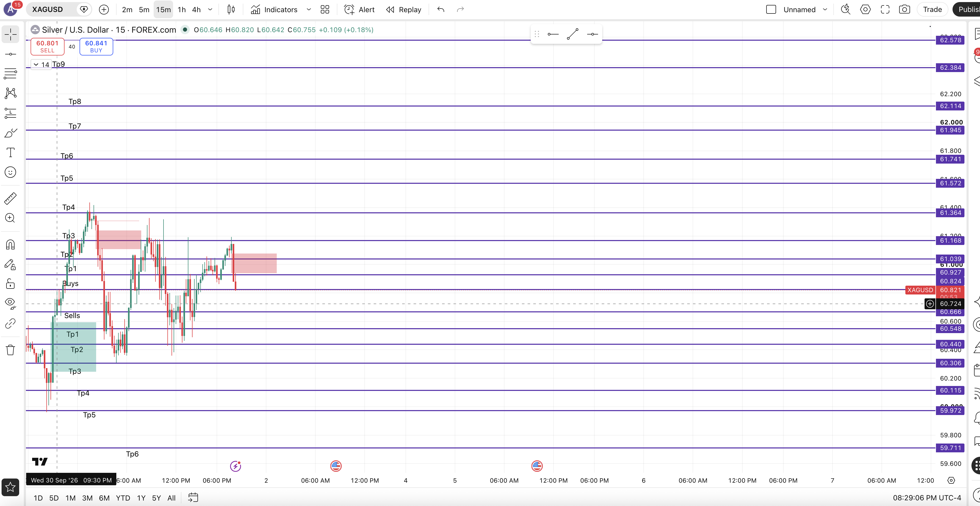Click the Go to date calendar icon
Screen dimensions: 980x506
[193, 498]
